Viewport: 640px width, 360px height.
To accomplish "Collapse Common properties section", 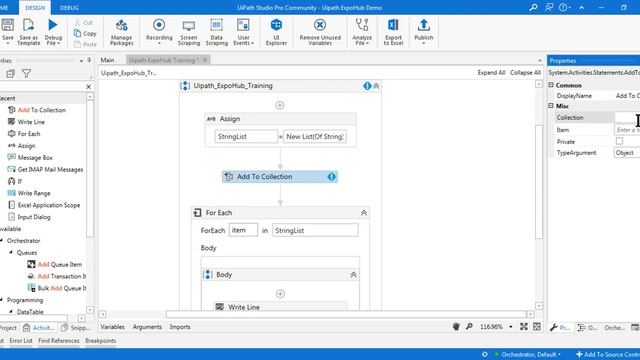I will [x=551, y=85].
